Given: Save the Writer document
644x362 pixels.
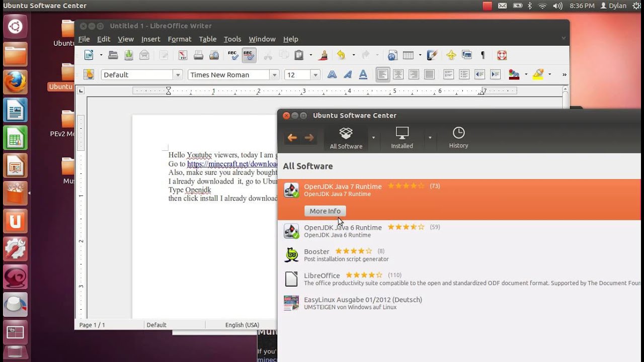Looking at the screenshot, I should coord(129,55).
